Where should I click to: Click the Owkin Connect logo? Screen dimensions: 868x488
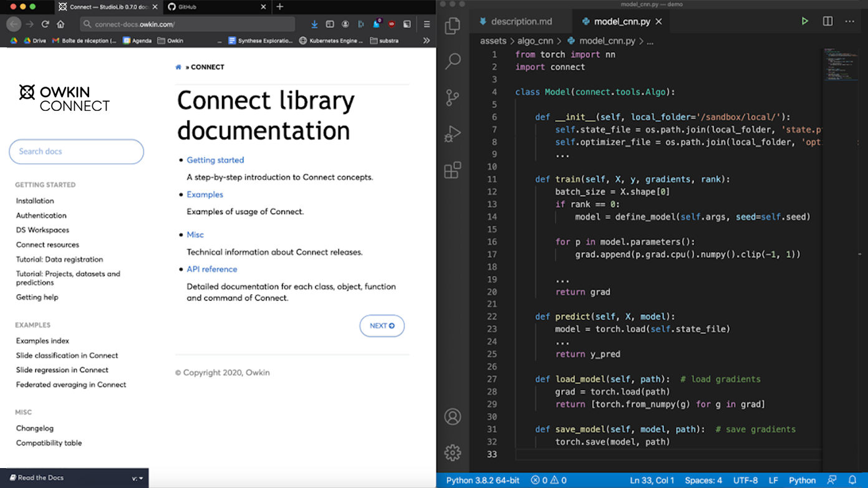(64, 98)
